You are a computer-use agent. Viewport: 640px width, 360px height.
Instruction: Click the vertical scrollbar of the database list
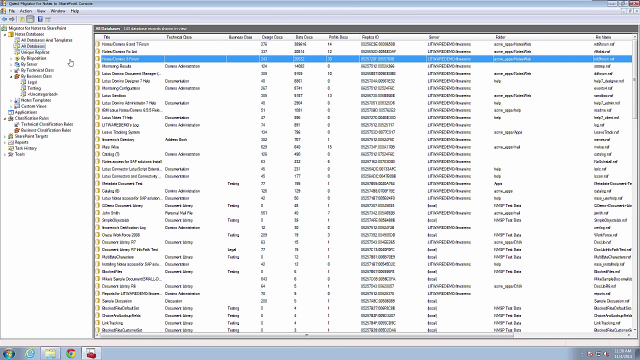[x=635, y=183]
